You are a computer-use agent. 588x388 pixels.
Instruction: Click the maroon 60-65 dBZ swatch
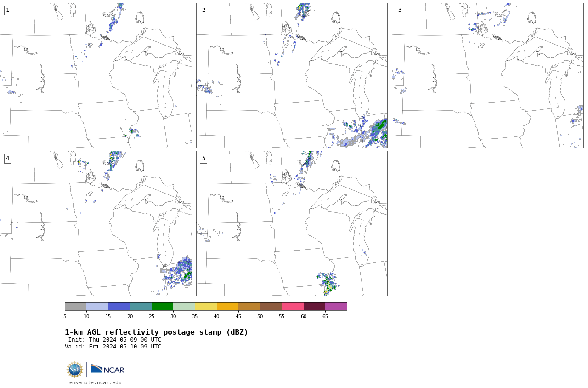[314, 307]
